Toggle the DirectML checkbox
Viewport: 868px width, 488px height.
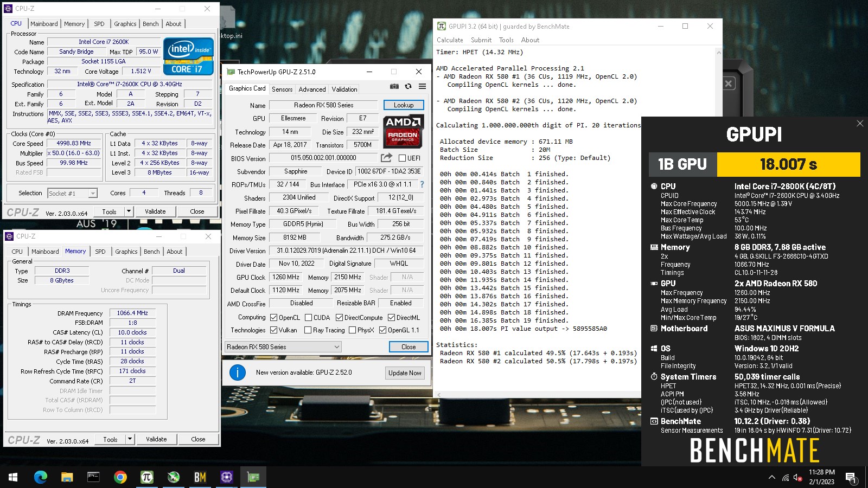tap(391, 318)
